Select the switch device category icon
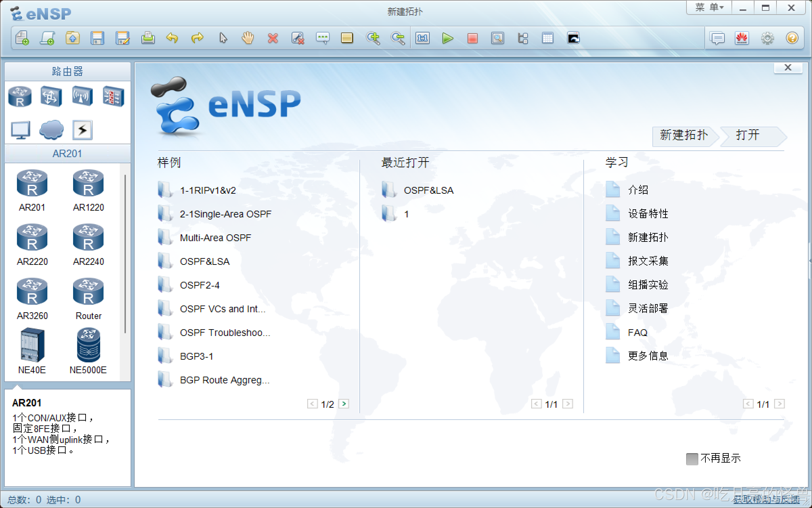 (x=51, y=96)
